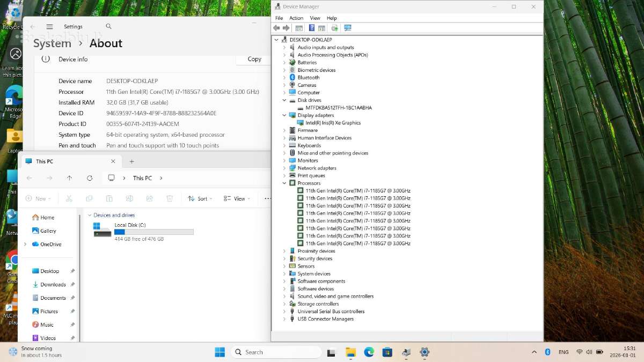The image size is (644, 362).
Task: Expand Audio inputs and outputs category
Action: 284,47
